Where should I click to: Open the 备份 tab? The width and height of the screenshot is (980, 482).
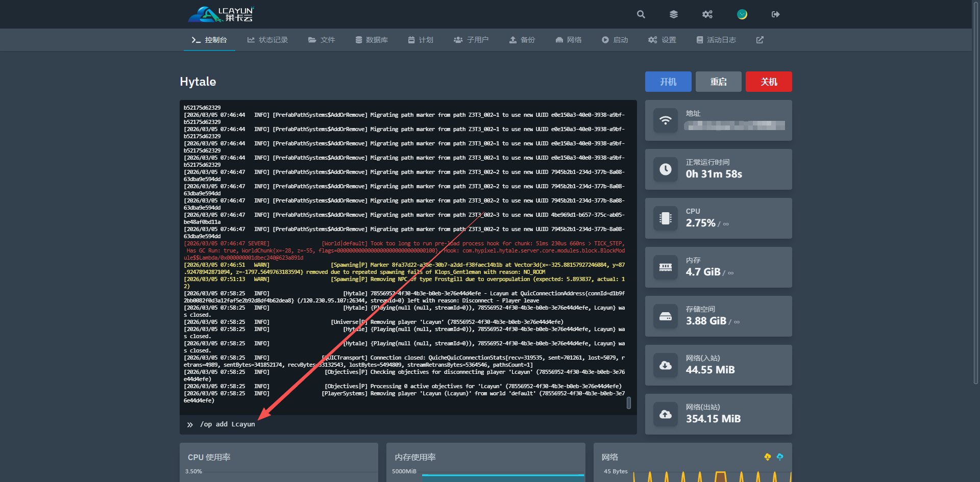(522, 40)
